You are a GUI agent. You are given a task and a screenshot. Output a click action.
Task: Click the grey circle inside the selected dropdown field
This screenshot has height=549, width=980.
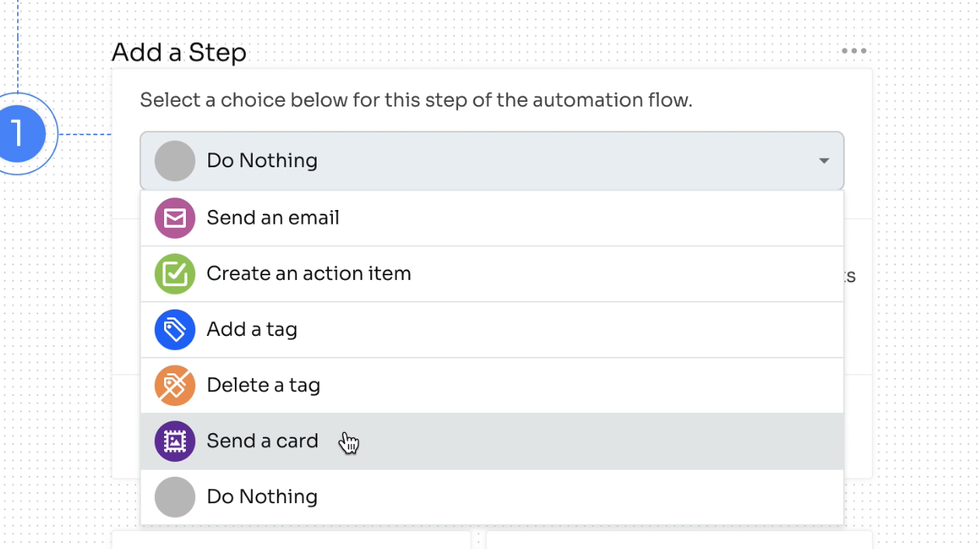click(x=175, y=161)
